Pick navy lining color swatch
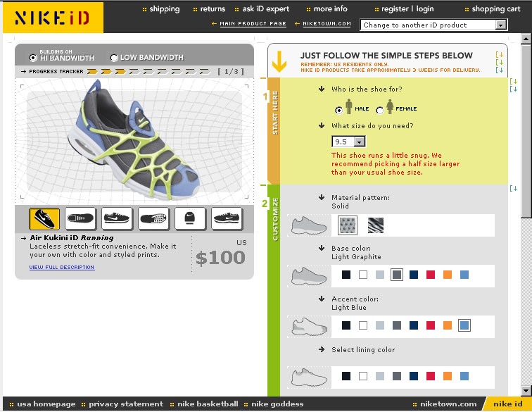This screenshot has width=532, height=412. (414, 376)
